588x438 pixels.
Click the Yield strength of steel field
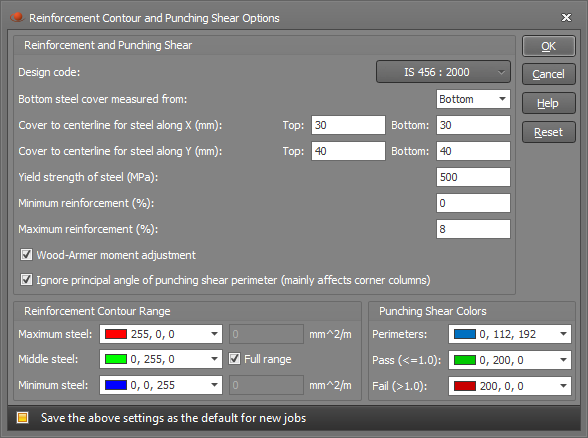pos(473,177)
